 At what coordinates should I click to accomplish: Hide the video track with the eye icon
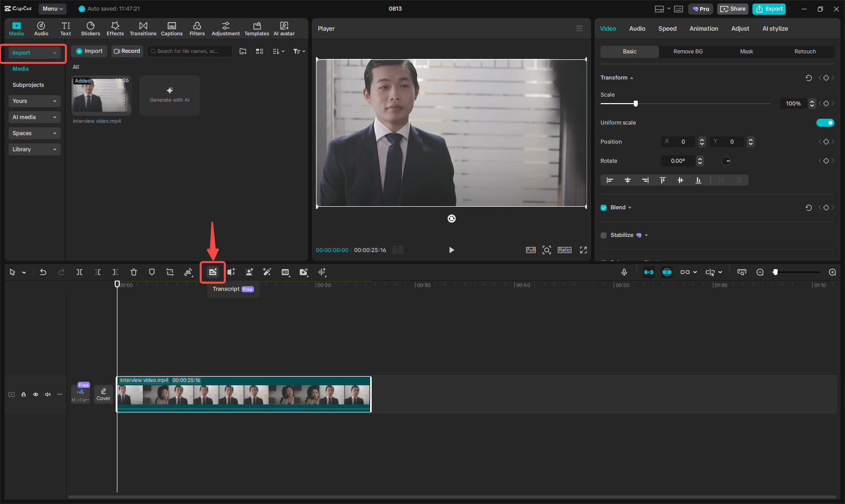pyautogui.click(x=36, y=394)
